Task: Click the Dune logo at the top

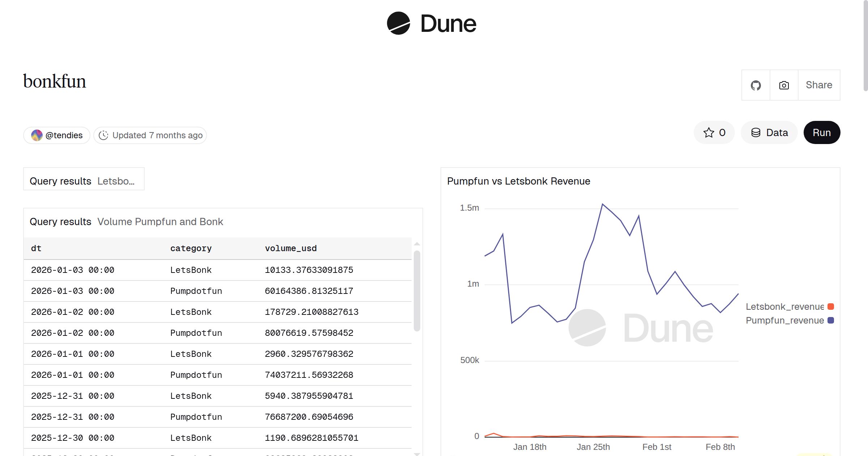Action: 431,24
